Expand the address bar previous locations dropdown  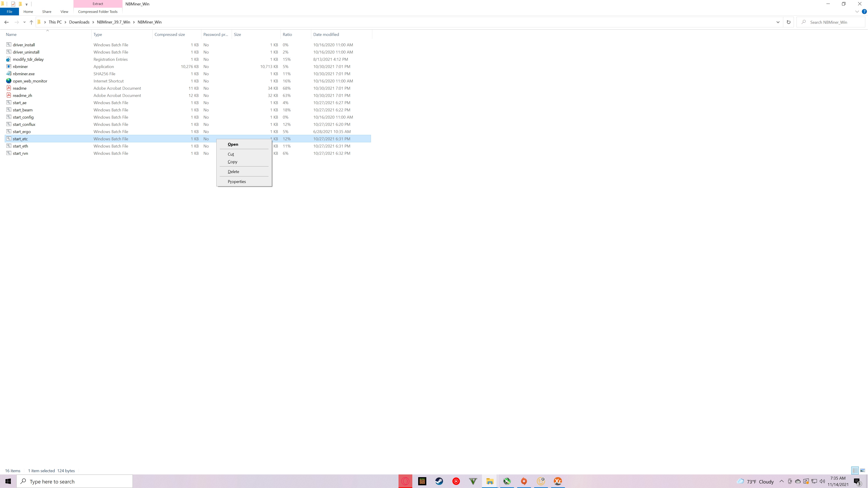pos(778,22)
